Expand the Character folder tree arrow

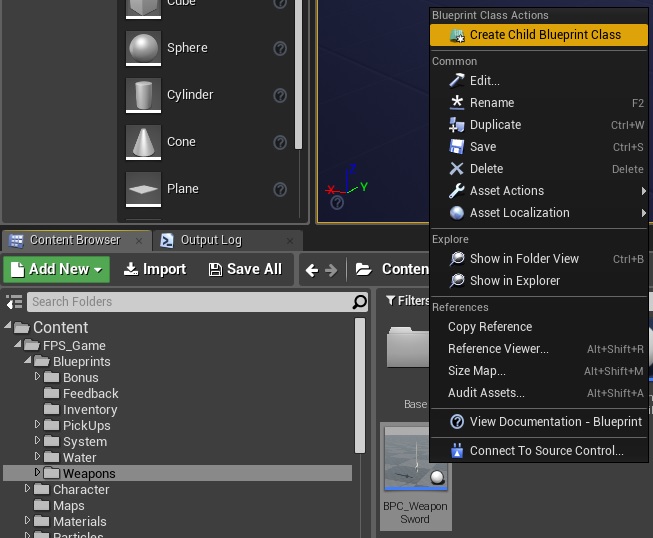(28, 489)
